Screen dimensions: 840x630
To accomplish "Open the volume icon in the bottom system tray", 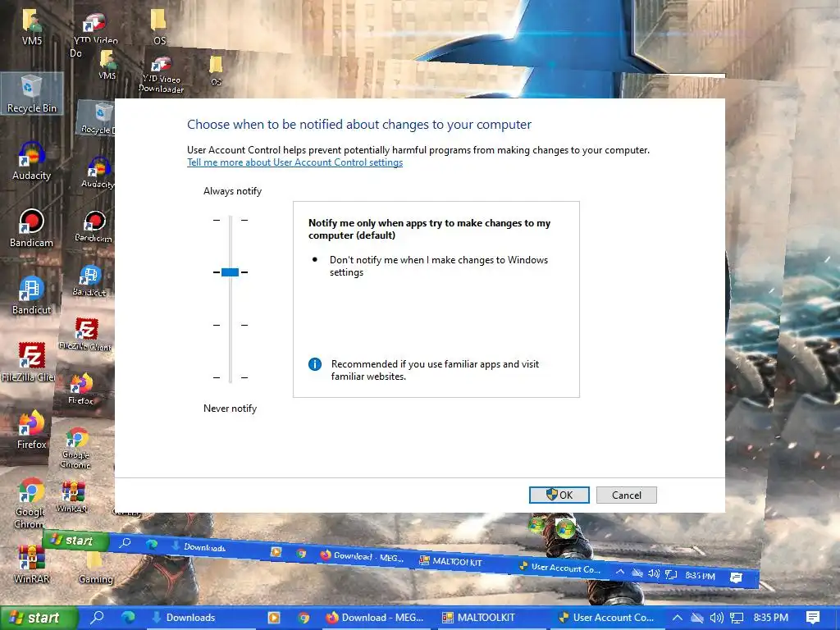I will 716,618.
